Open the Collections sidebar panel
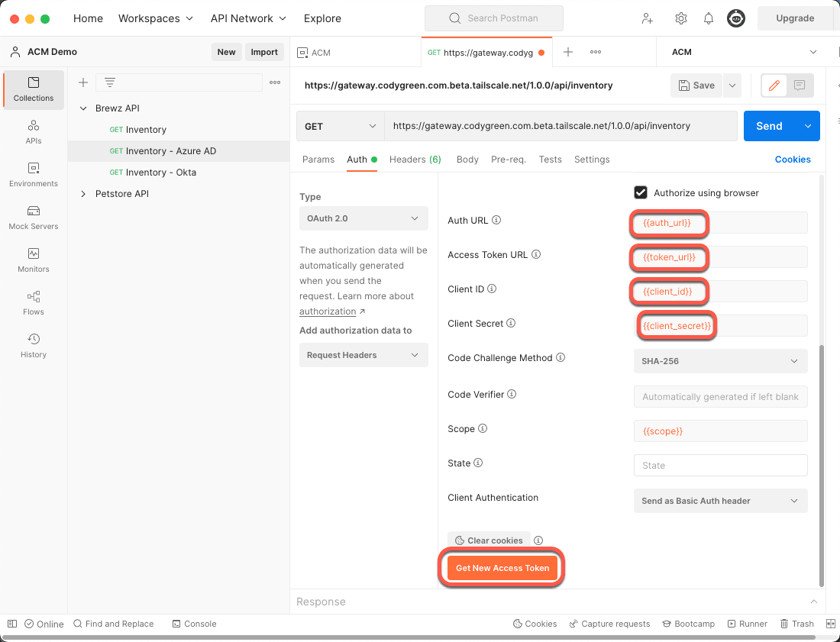This screenshot has width=840, height=642. (33, 89)
